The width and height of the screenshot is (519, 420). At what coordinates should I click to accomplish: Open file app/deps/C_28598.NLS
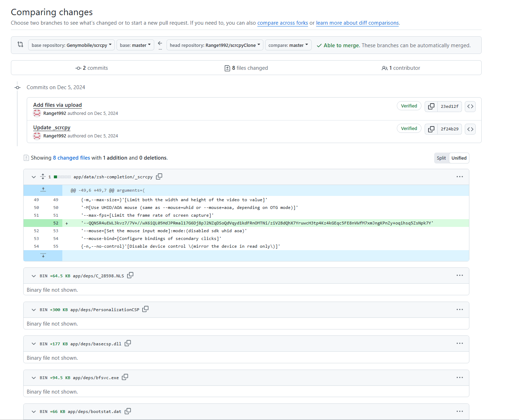pyautogui.click(x=98, y=276)
